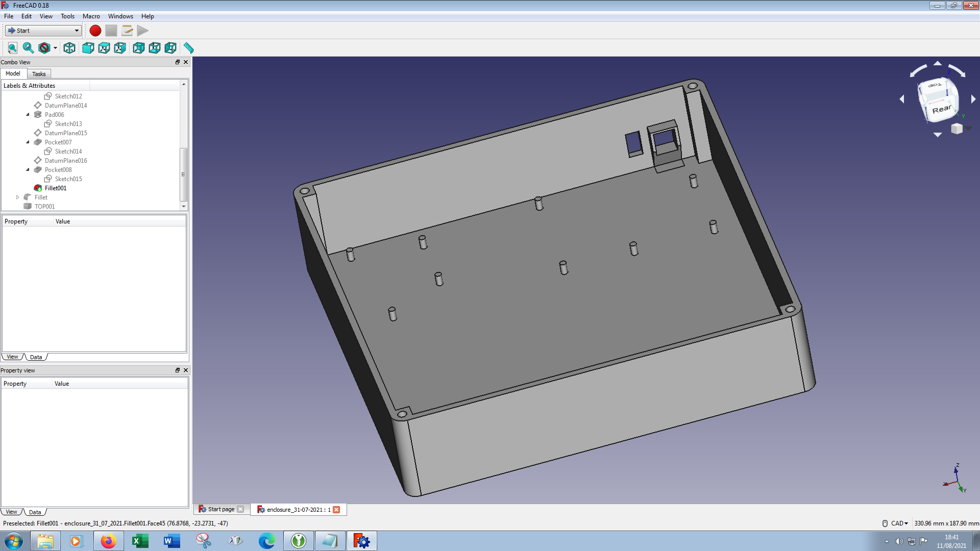Open the draw style dropdown arrow

tap(55, 48)
